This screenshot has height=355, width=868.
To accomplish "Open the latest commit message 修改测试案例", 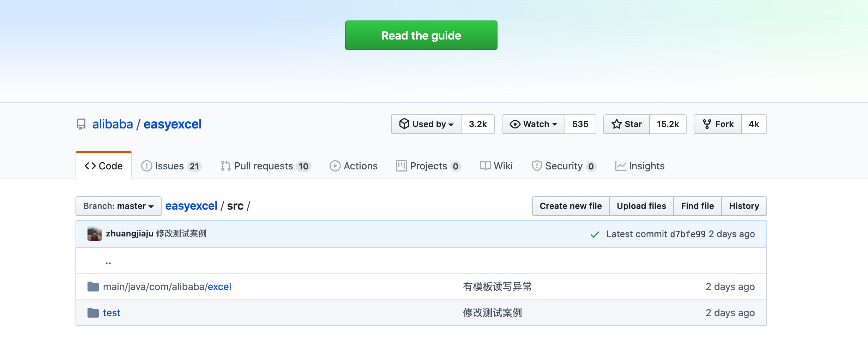I will tap(181, 234).
